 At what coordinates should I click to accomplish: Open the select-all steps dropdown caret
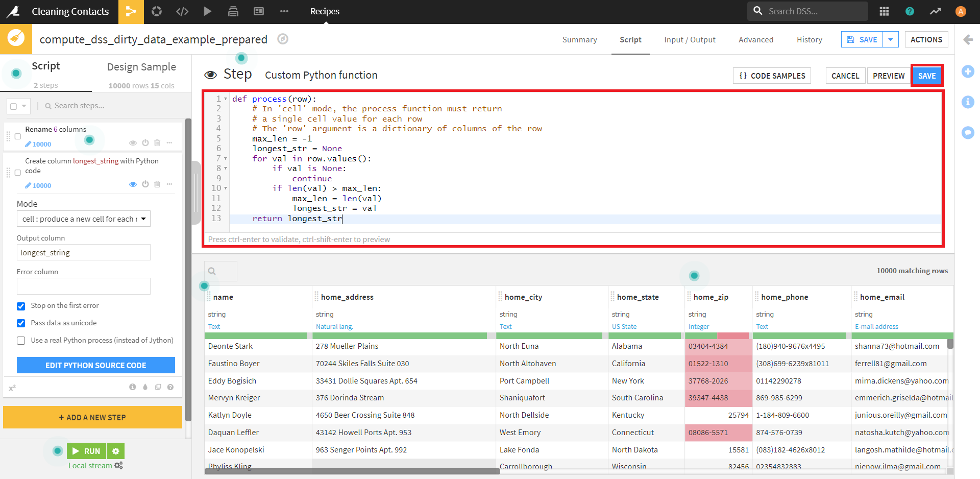click(24, 106)
